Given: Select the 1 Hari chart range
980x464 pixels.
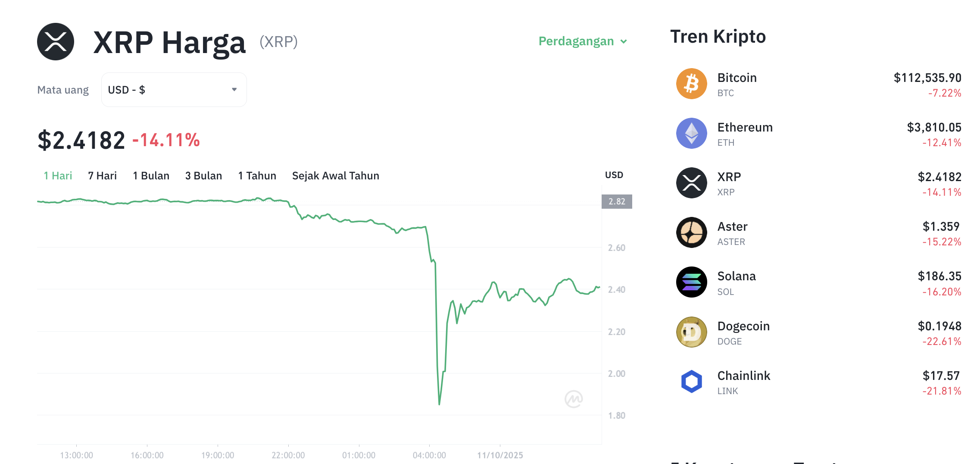Looking at the screenshot, I should coord(58,176).
